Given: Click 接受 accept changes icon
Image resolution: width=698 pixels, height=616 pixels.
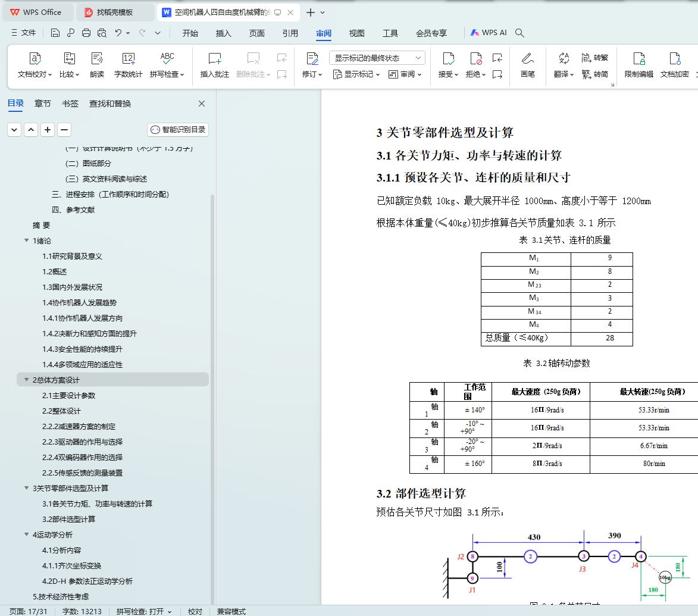Looking at the screenshot, I should (x=448, y=65).
